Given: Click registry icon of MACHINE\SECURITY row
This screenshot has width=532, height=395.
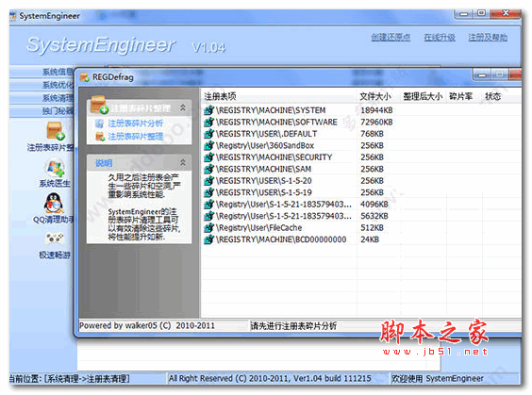Looking at the screenshot, I should pyautogui.click(x=209, y=157).
